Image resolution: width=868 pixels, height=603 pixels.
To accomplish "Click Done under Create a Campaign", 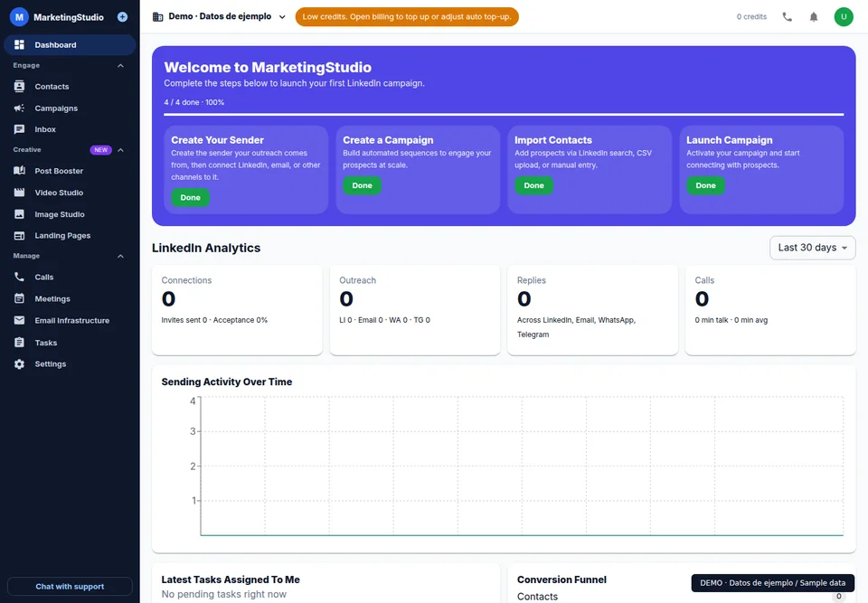I will (x=362, y=185).
